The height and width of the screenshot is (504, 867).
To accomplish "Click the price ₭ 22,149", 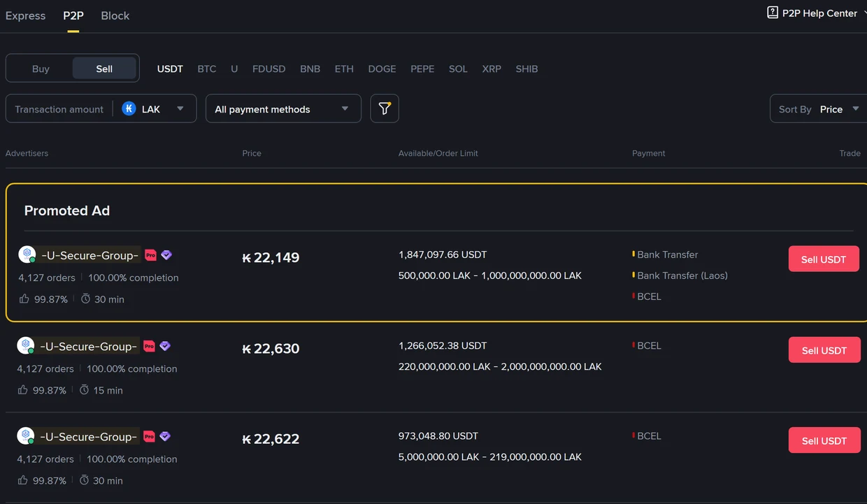I will point(271,257).
